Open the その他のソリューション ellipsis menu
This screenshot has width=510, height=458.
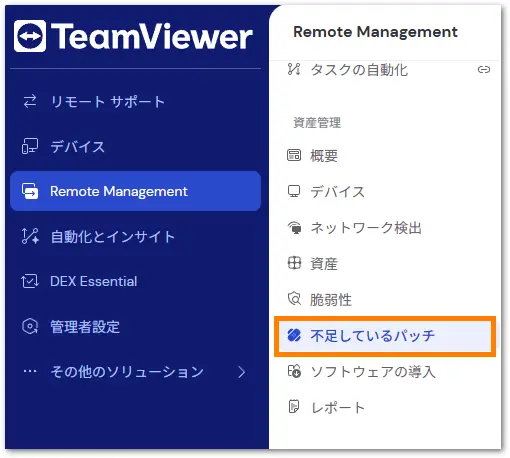coord(30,371)
